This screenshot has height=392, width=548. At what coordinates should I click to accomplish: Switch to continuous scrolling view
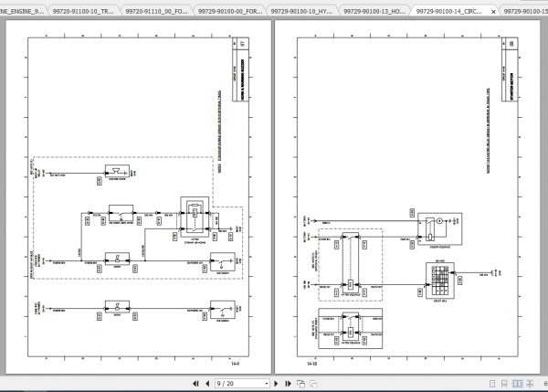(504, 384)
